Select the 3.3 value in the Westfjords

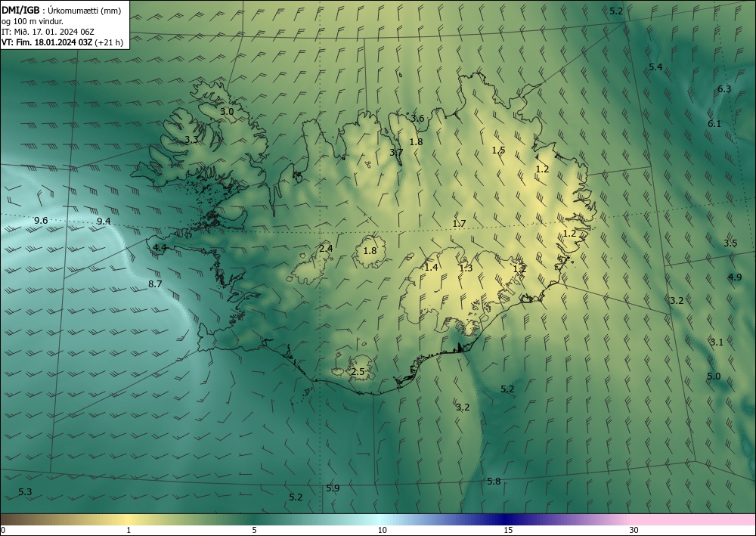[x=191, y=140]
